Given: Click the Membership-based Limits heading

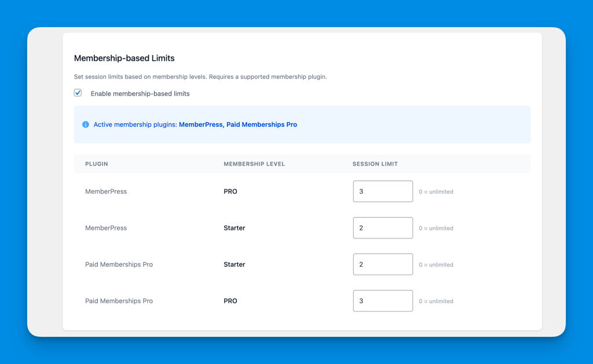Looking at the screenshot, I should 124,58.
